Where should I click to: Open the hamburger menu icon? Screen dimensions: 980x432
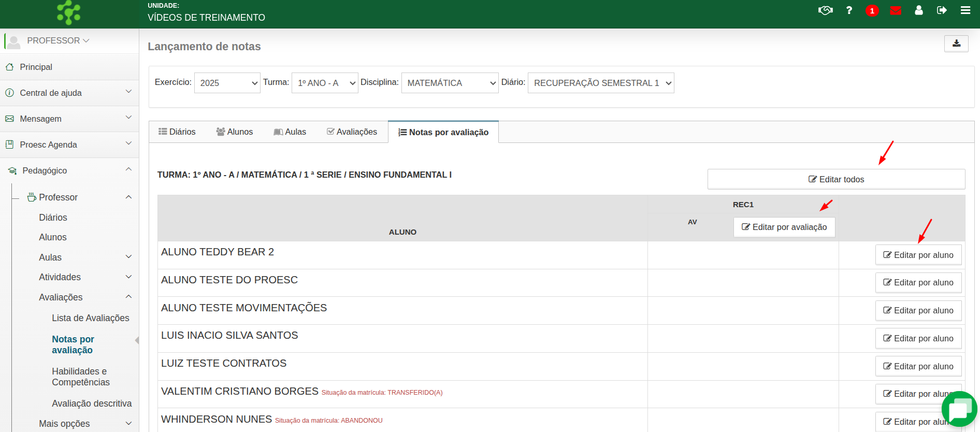click(965, 10)
